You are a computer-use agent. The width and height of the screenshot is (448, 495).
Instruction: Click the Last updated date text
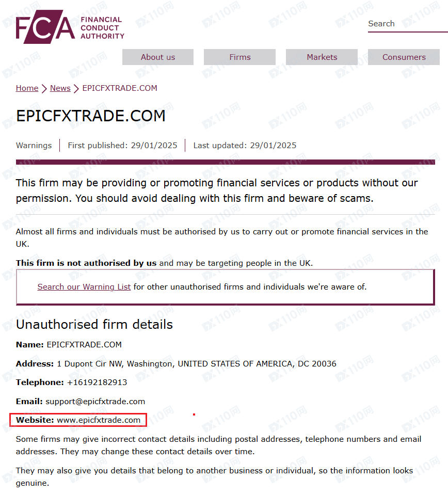pyautogui.click(x=245, y=146)
